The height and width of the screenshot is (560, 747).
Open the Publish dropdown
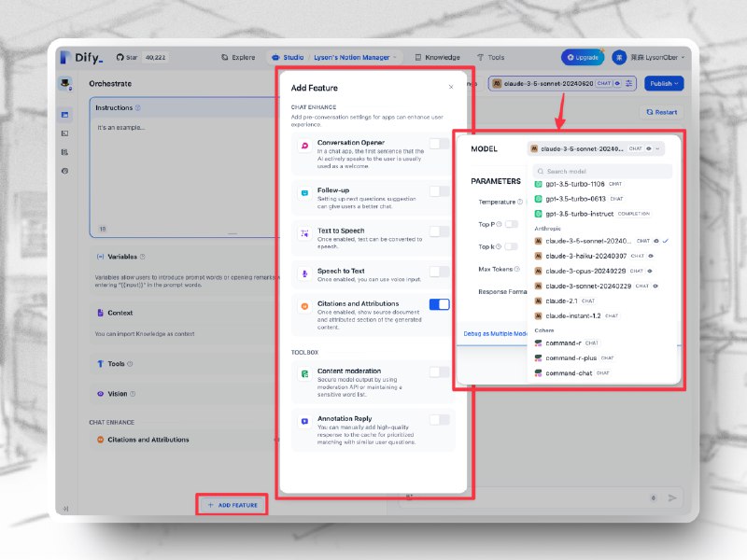click(664, 83)
